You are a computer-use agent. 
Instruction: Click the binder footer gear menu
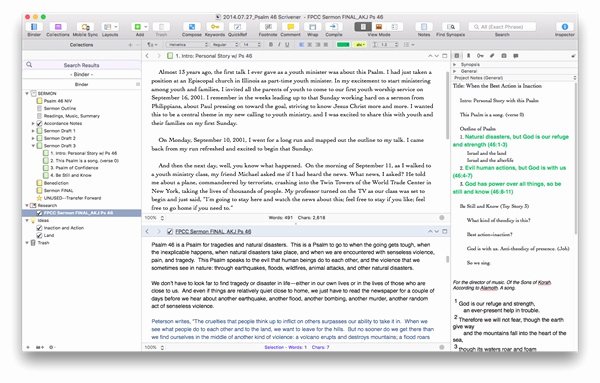pos(52,347)
